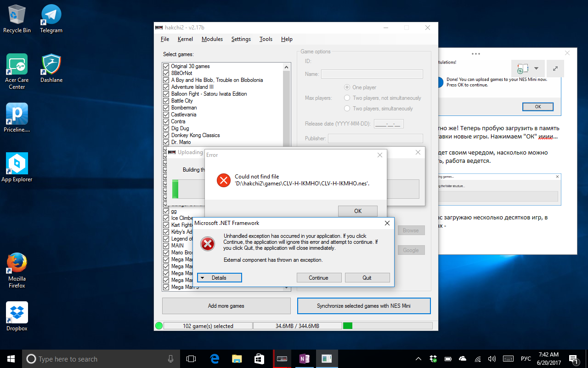The image size is (588, 368).
Task: Open File Explorer from taskbar
Action: tap(237, 359)
